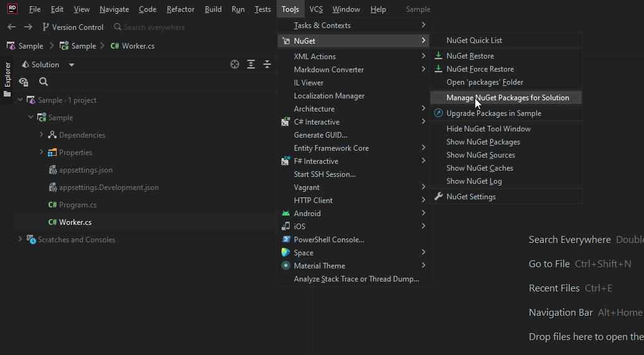Click the NuGet Settings wrench icon
The height and width of the screenshot is (355, 644).
coord(438,196)
